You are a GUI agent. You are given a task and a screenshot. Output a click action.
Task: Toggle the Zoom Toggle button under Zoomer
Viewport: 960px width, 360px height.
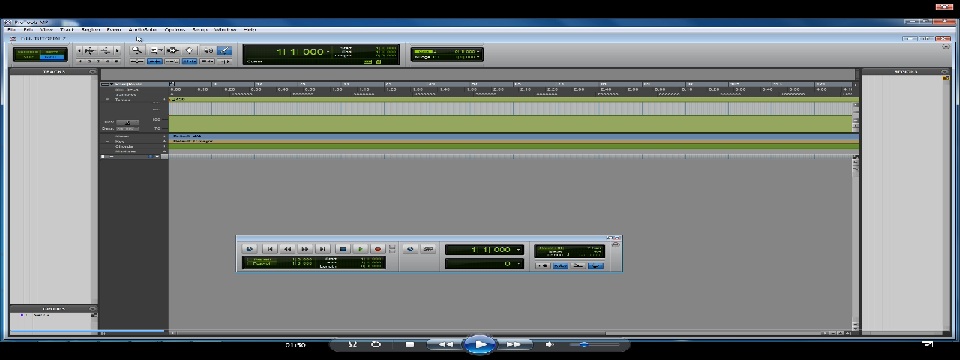click(x=137, y=61)
